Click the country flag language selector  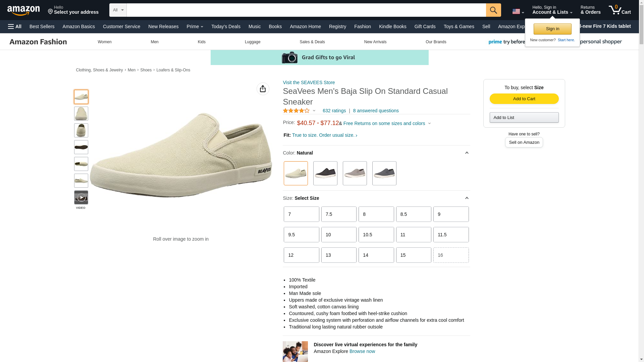[x=518, y=11]
